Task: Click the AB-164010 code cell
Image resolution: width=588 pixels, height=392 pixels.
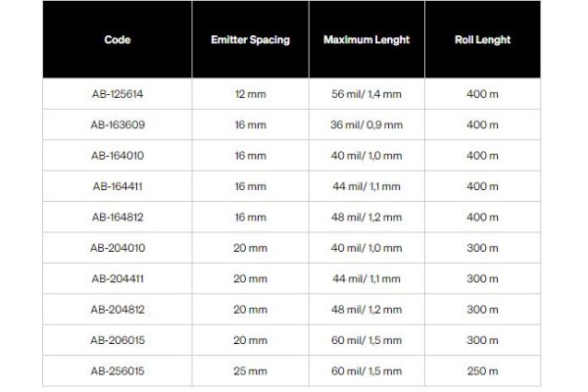Action: pos(117,156)
